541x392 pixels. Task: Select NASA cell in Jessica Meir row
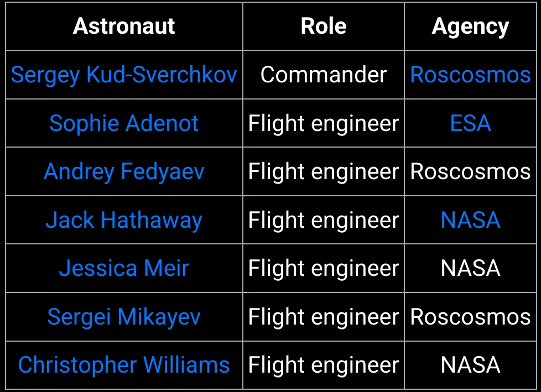(x=470, y=268)
